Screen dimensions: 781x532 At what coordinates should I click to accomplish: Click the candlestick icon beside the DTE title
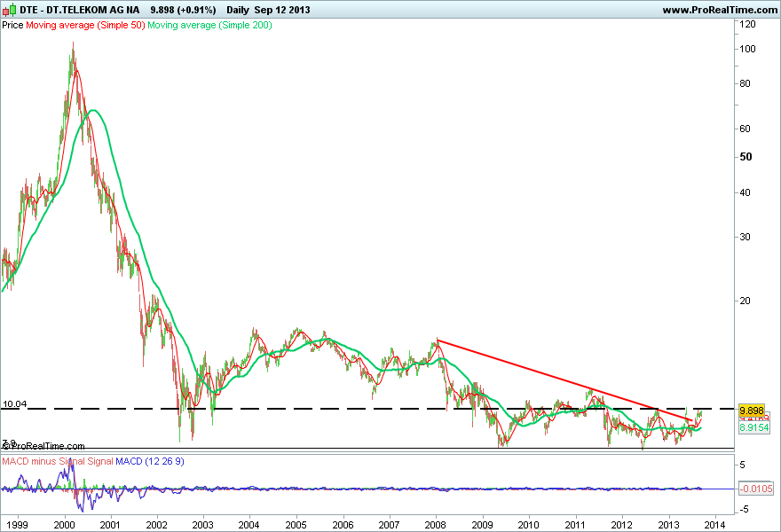click(x=9, y=10)
